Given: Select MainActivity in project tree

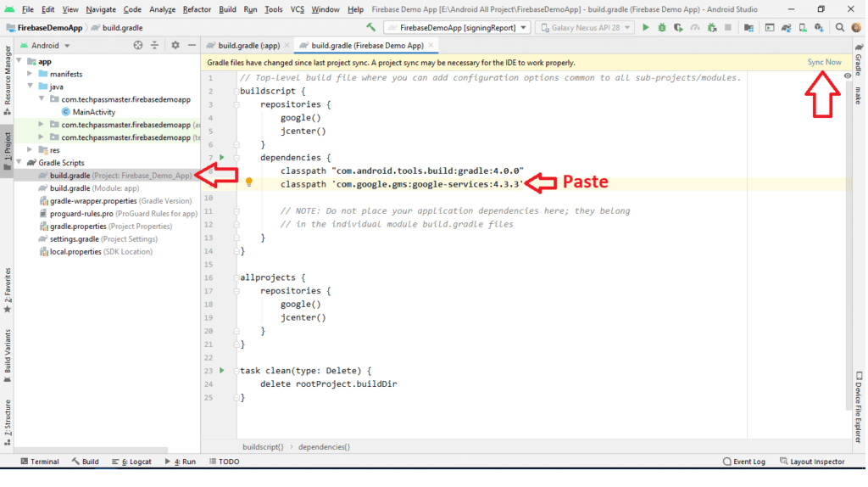Looking at the screenshot, I should pos(88,112).
